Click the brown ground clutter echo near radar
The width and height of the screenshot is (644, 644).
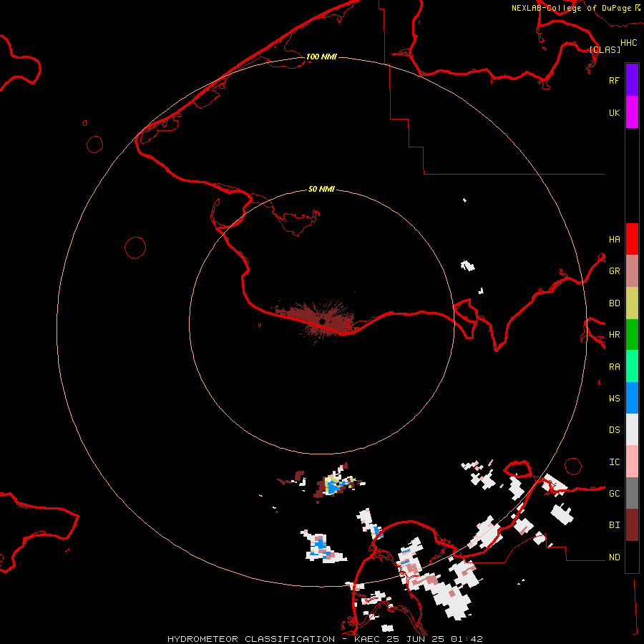[x=316, y=321]
